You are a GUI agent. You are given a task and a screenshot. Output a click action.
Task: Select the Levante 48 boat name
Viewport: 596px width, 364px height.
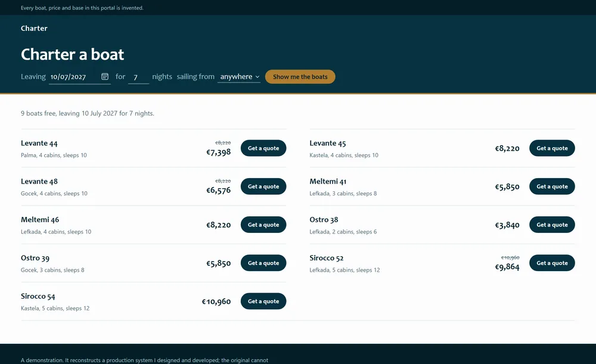click(x=39, y=182)
